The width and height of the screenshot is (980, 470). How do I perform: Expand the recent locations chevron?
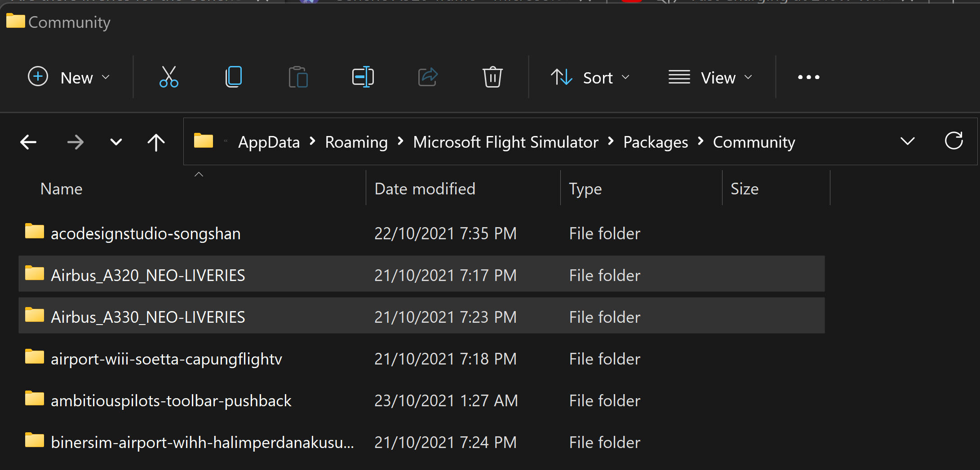[116, 142]
